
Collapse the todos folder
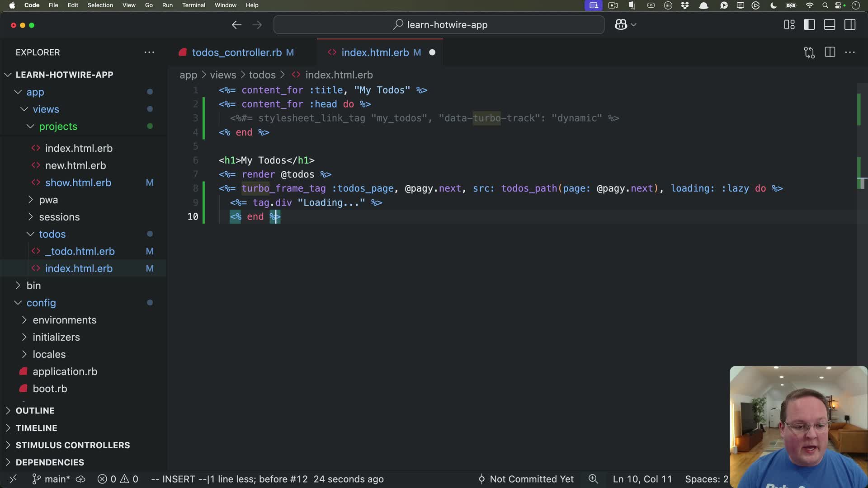click(52, 234)
